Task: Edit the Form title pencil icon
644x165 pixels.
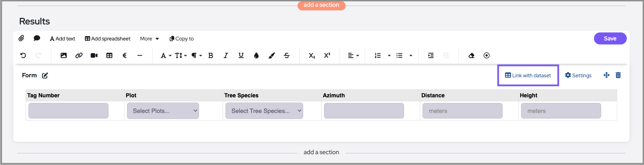Action: 45,75
